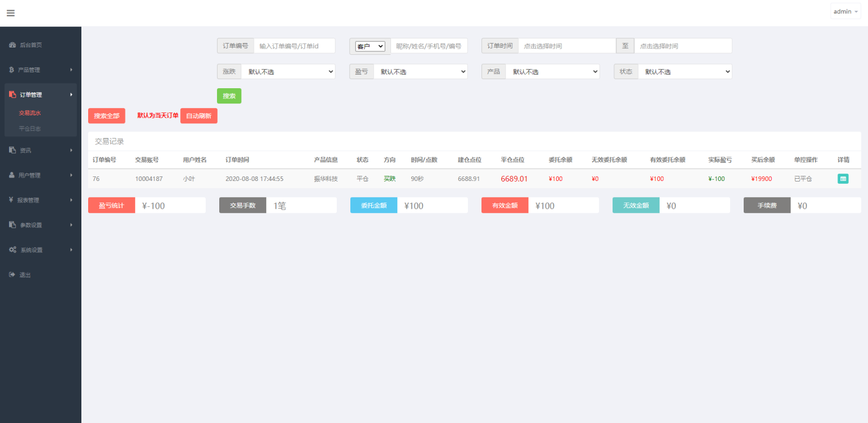Screen dimensions: 868x423
Task: Select the 用户管理 user icon
Action: (x=13, y=175)
